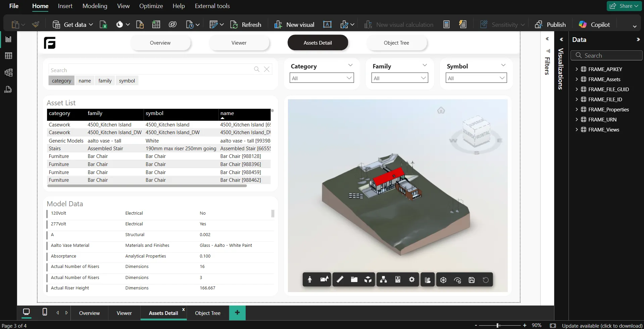Insert a text box from the ribbon
This screenshot has width=644, height=329.
[x=327, y=24]
